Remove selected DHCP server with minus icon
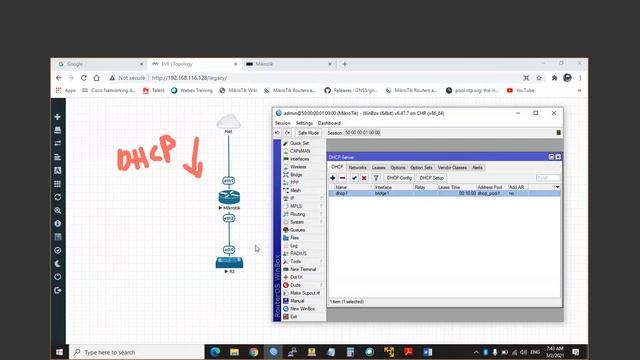Screen dimensions: 640x360 (343, 178)
